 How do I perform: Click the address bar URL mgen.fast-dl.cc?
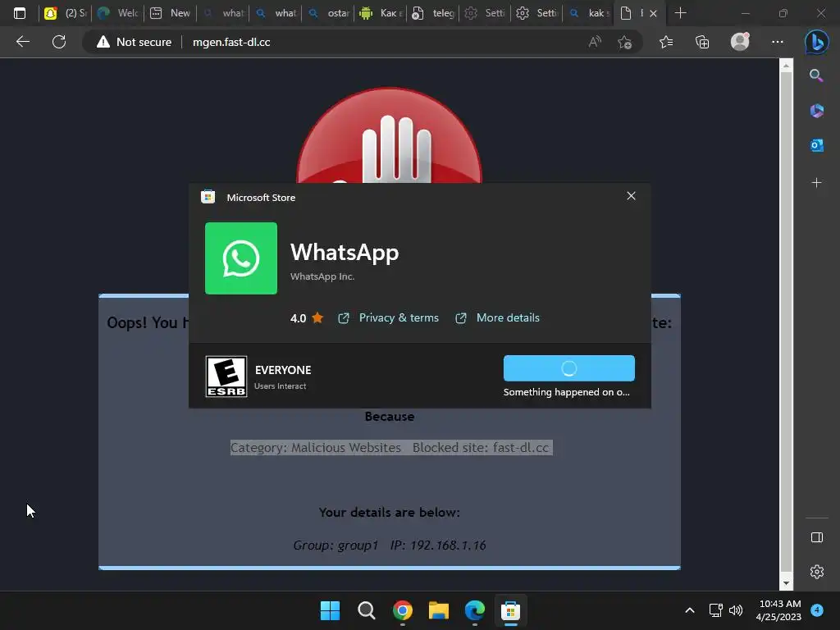[x=231, y=42]
